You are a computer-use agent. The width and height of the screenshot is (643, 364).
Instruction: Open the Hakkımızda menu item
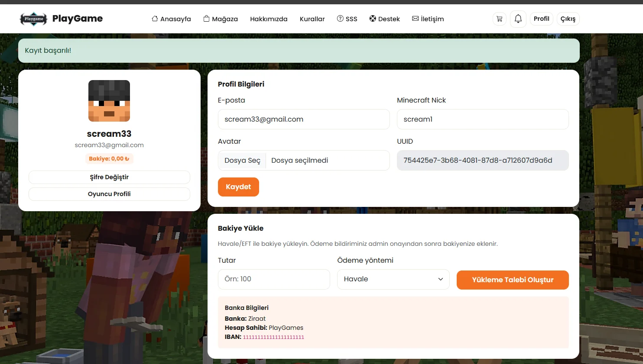(x=269, y=19)
